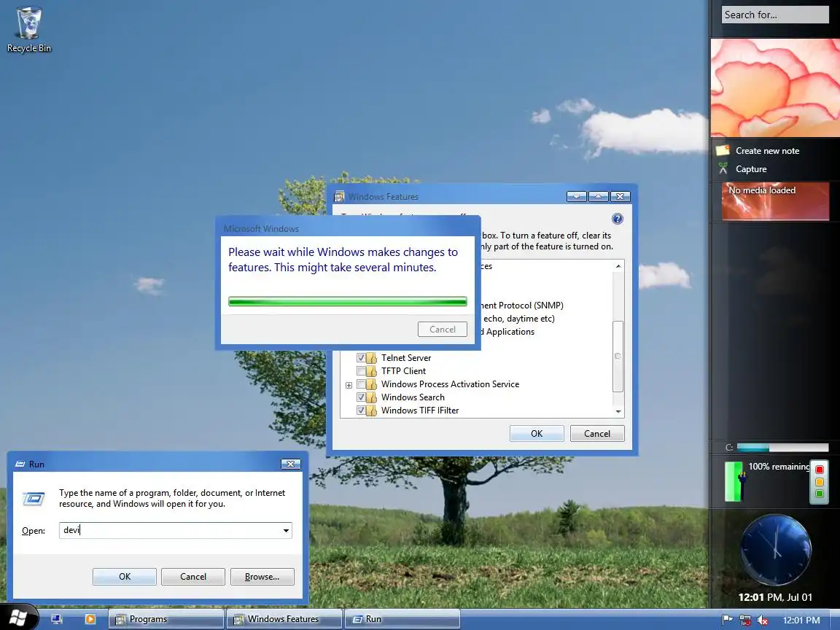The height and width of the screenshot is (630, 840).
Task: Click the sidebar Search for... box
Action: point(774,15)
